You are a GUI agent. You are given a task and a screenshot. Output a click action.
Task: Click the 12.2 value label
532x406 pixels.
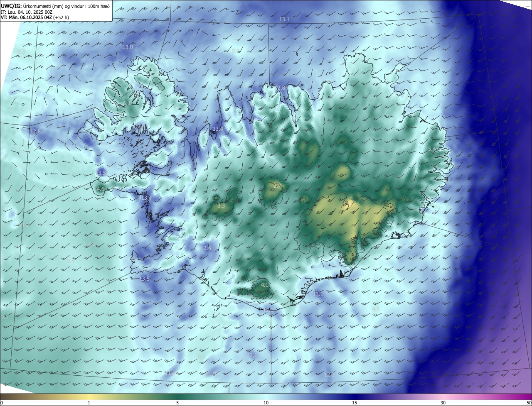329,375
